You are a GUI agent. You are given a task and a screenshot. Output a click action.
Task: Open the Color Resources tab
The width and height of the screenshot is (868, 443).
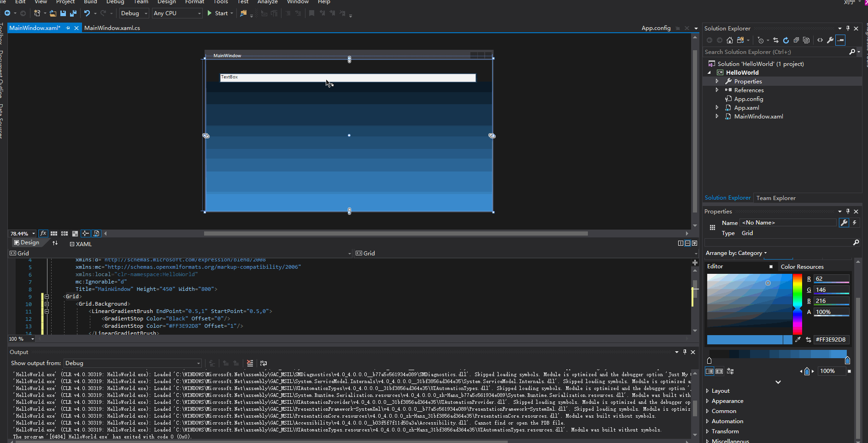click(x=802, y=267)
